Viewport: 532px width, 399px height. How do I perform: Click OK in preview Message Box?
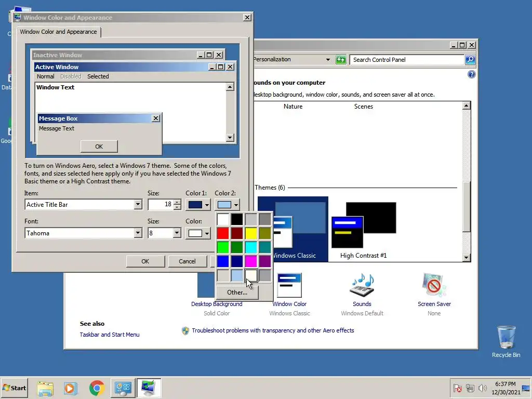pyautogui.click(x=99, y=147)
